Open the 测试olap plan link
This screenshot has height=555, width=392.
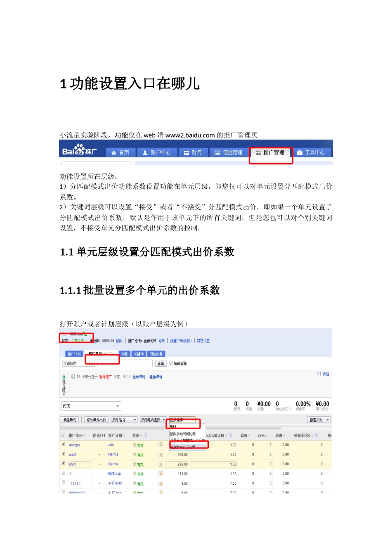coord(115,474)
